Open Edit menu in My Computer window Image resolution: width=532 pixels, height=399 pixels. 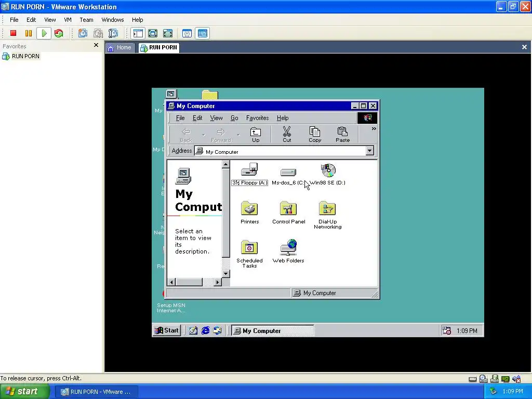(x=197, y=118)
